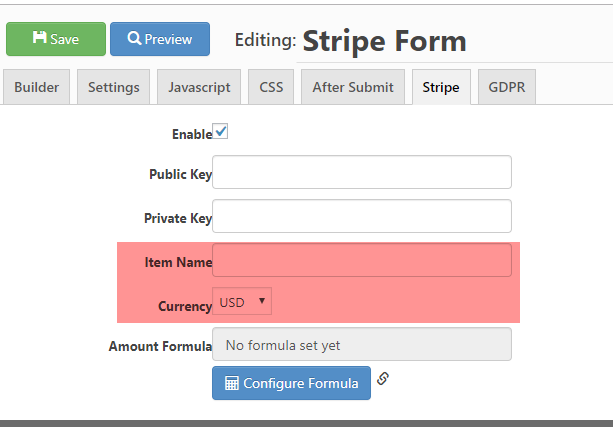Switch to the Builder tab
The width and height of the screenshot is (613, 427).
(x=36, y=87)
